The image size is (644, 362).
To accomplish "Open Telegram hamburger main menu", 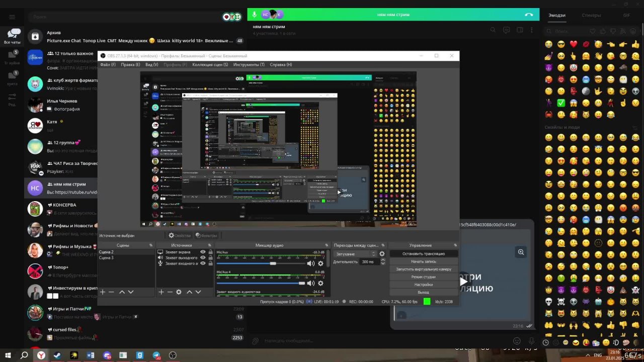I will [x=12, y=17].
